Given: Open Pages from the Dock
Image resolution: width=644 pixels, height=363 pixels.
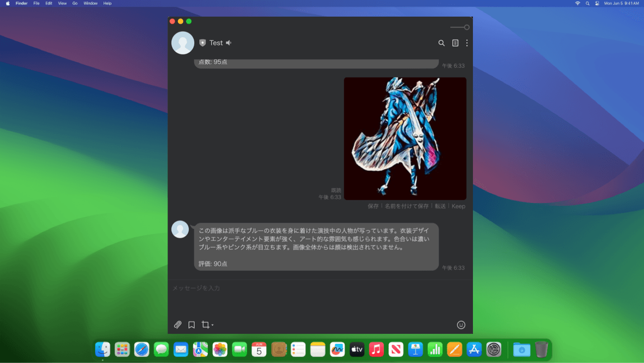Looking at the screenshot, I should [x=454, y=349].
